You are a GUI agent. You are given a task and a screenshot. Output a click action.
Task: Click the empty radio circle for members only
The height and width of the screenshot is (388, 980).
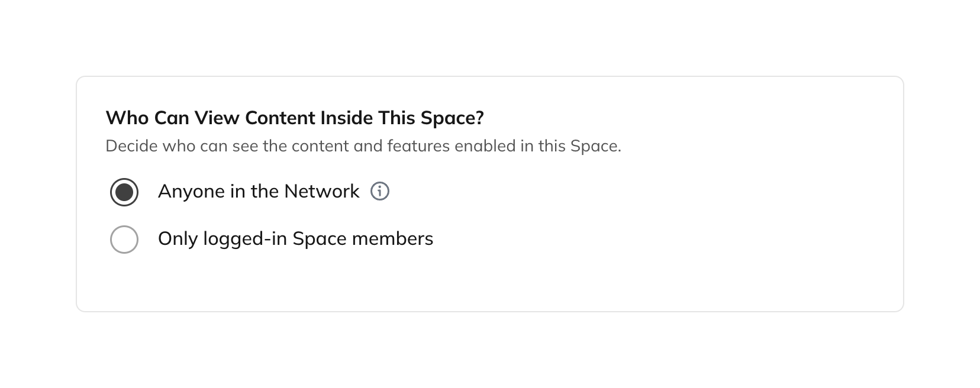click(124, 240)
